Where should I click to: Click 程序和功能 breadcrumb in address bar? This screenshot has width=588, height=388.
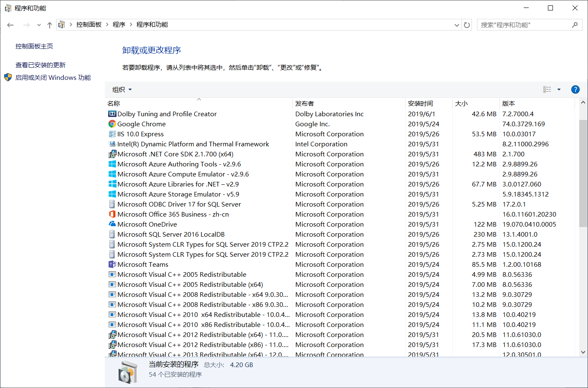tap(152, 25)
